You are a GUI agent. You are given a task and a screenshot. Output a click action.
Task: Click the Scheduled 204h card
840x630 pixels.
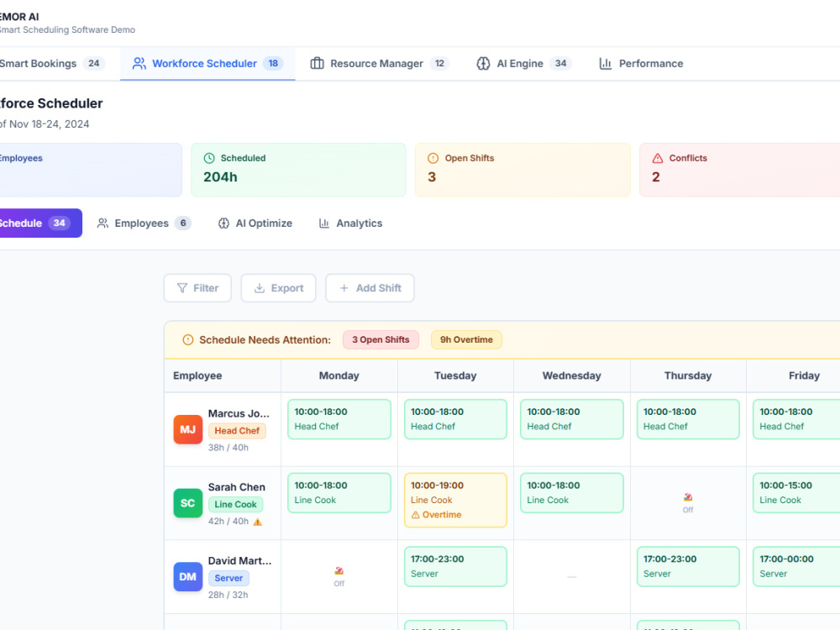coord(298,170)
